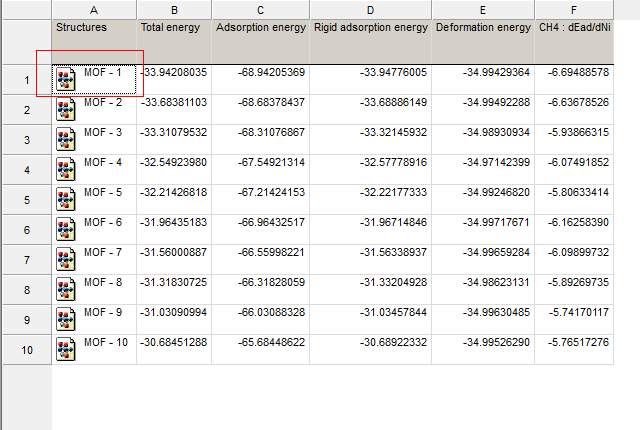Select deformation energy cell -34.99717671
Screen dimensions: 640x430
483,230
